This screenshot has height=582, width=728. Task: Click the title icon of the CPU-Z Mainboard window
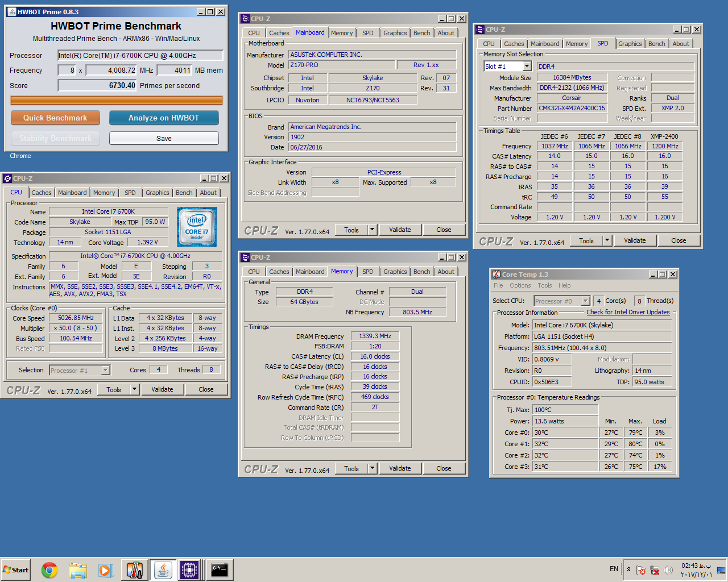click(245, 19)
